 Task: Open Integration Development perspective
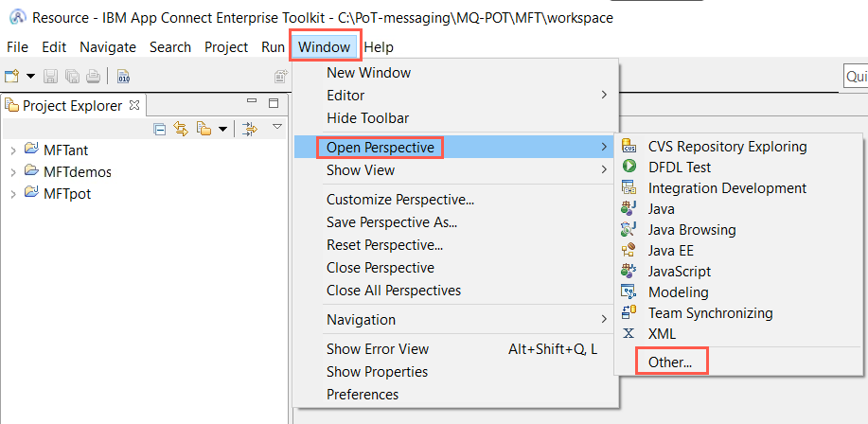tap(738, 188)
